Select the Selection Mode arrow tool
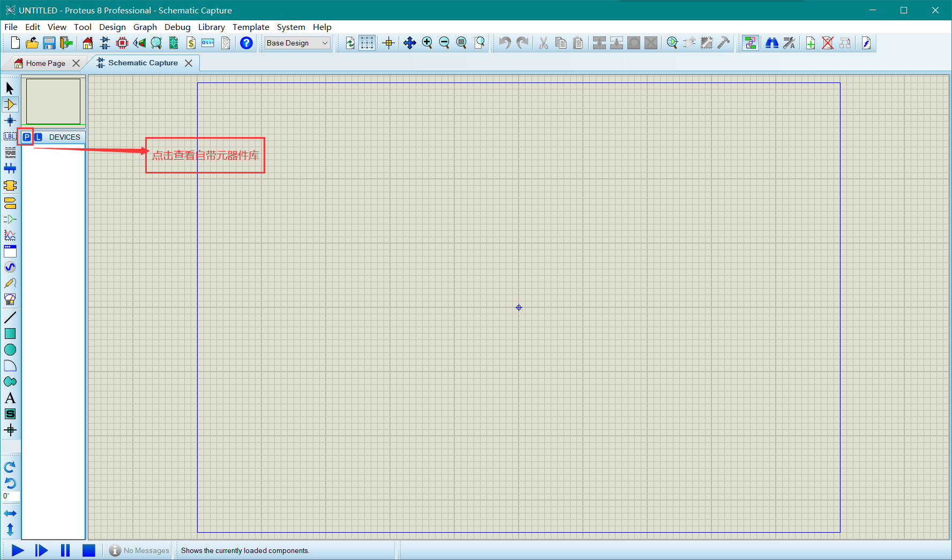The image size is (952, 560). pyautogui.click(x=10, y=88)
